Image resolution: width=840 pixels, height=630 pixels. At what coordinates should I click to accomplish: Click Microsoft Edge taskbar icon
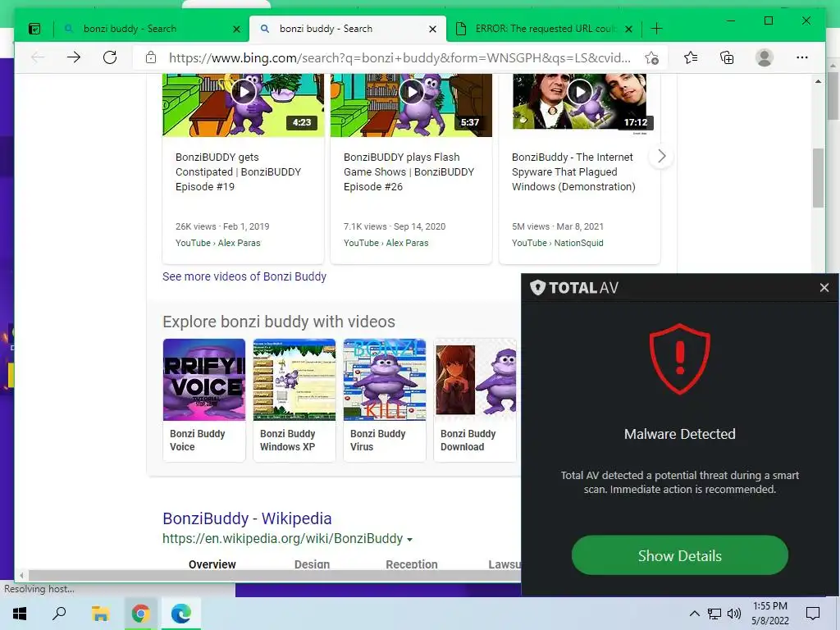click(181, 614)
